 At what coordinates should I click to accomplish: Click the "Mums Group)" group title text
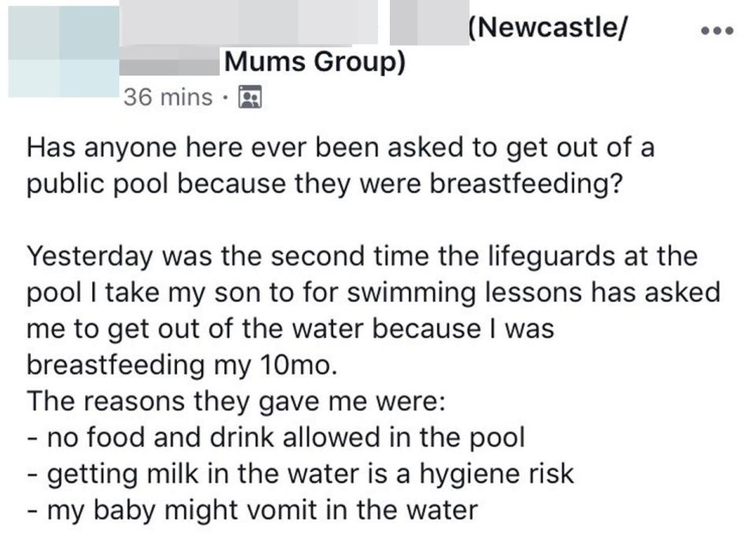[315, 62]
